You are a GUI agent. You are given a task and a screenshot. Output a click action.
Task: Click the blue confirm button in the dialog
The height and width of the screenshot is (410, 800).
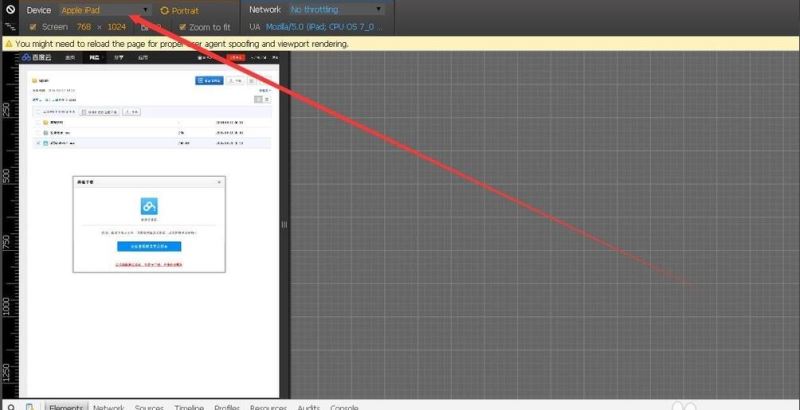149,246
